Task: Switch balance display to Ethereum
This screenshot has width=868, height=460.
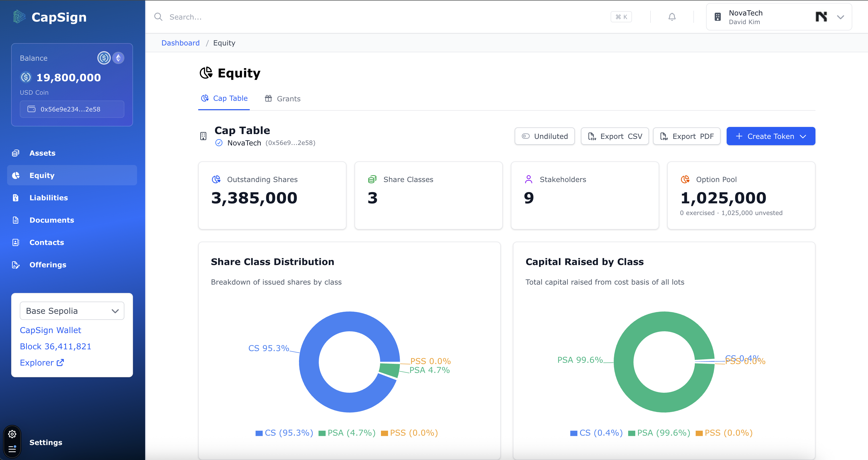Action: (118, 58)
